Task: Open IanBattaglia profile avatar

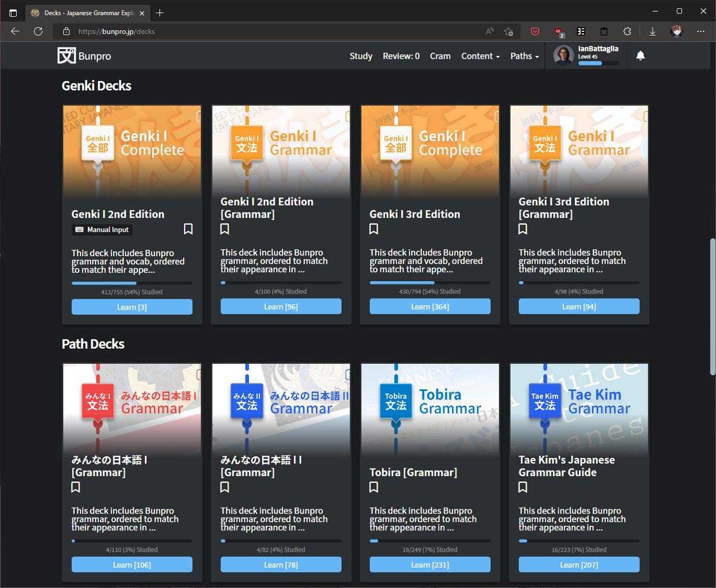Action: (563, 55)
